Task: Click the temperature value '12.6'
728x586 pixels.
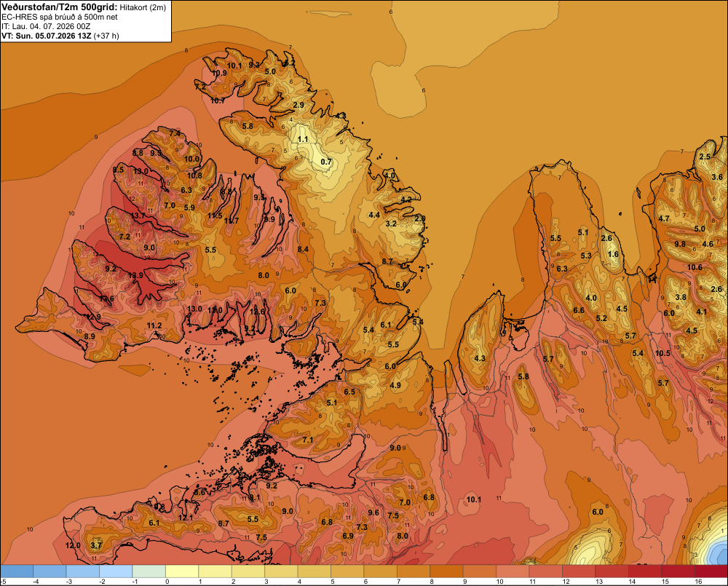Action: pos(257,312)
